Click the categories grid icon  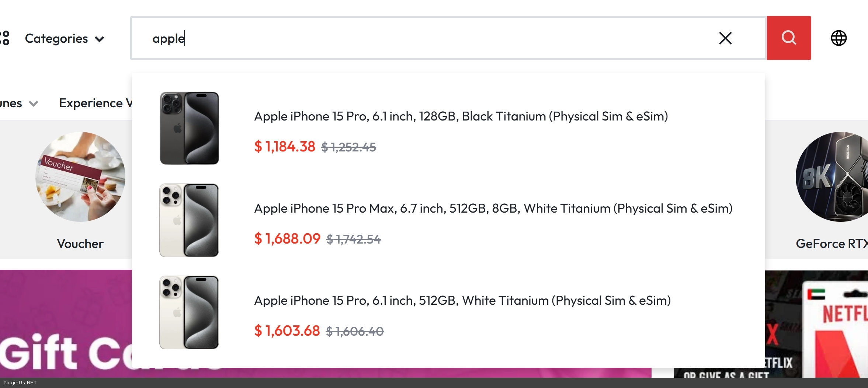pyautogui.click(x=5, y=38)
